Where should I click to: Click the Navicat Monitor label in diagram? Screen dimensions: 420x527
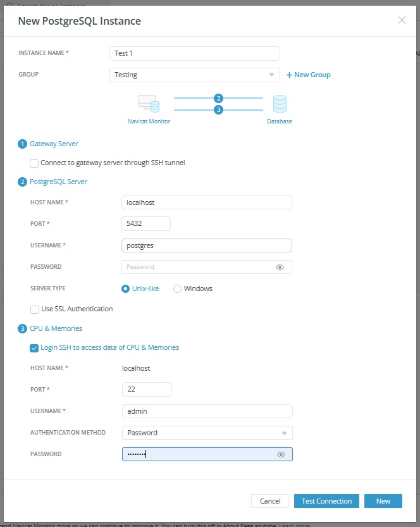coord(149,121)
